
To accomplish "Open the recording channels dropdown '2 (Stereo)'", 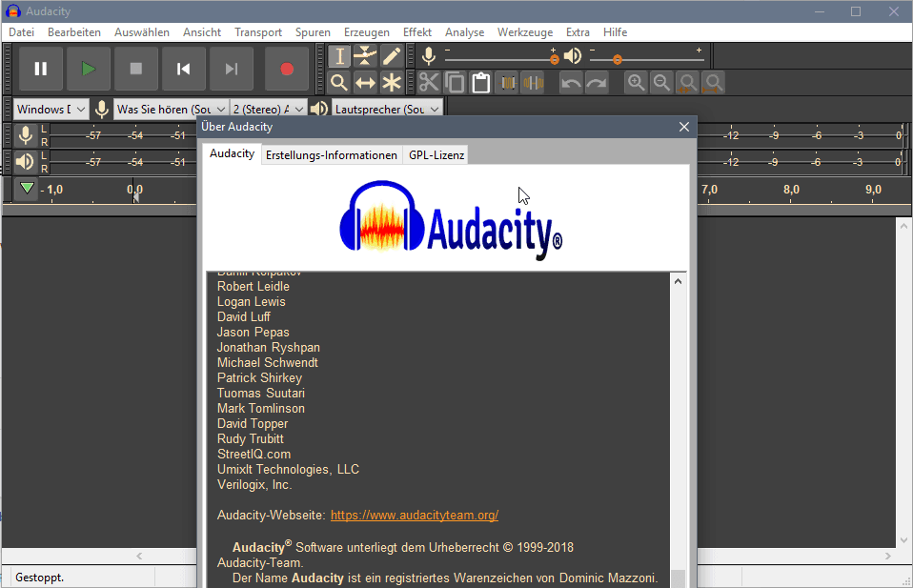I will [x=269, y=109].
